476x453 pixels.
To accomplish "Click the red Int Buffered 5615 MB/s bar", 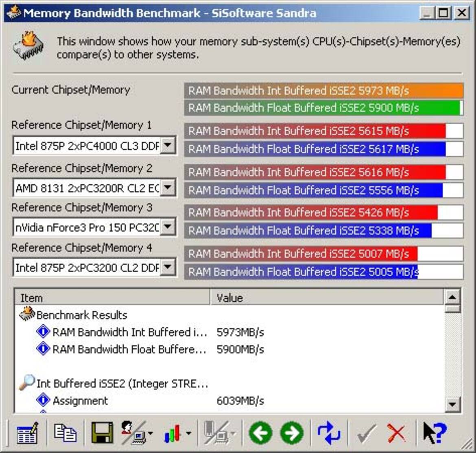I will click(x=323, y=131).
